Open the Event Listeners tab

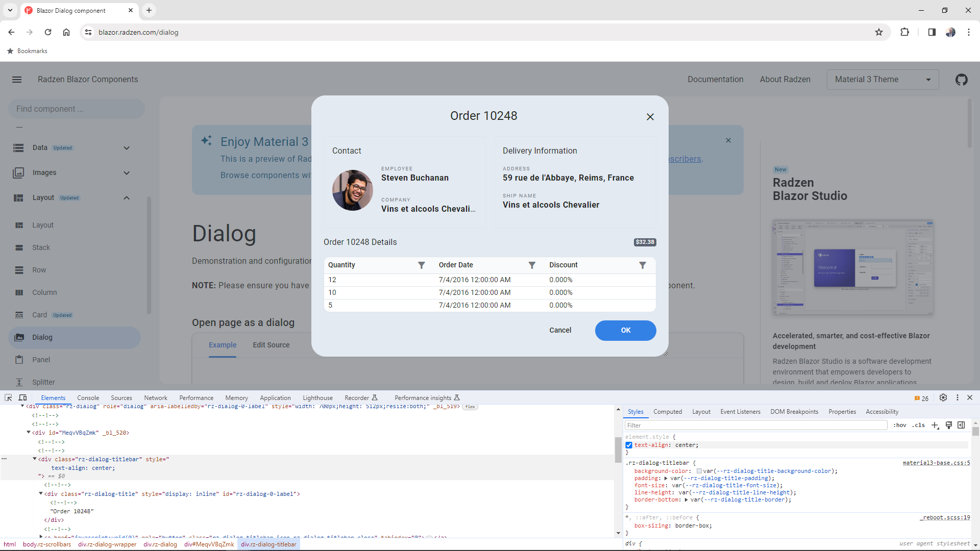click(x=740, y=412)
